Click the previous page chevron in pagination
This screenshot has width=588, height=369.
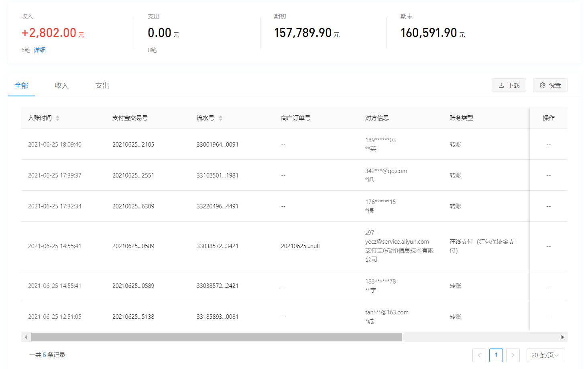479,355
